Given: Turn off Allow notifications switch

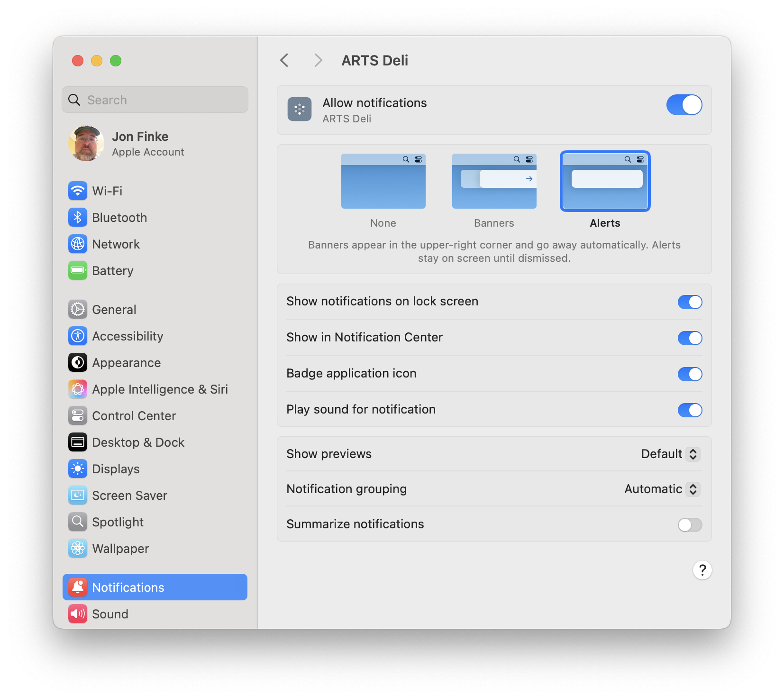Looking at the screenshot, I should [684, 105].
